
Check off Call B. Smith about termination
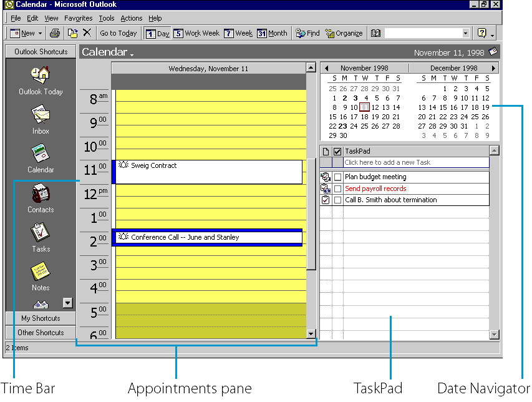tap(337, 200)
